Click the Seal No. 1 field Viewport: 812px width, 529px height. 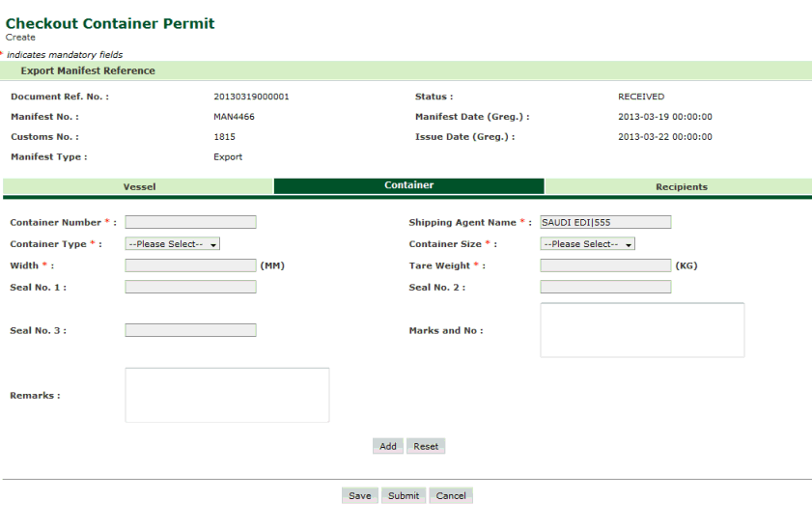[x=190, y=287]
